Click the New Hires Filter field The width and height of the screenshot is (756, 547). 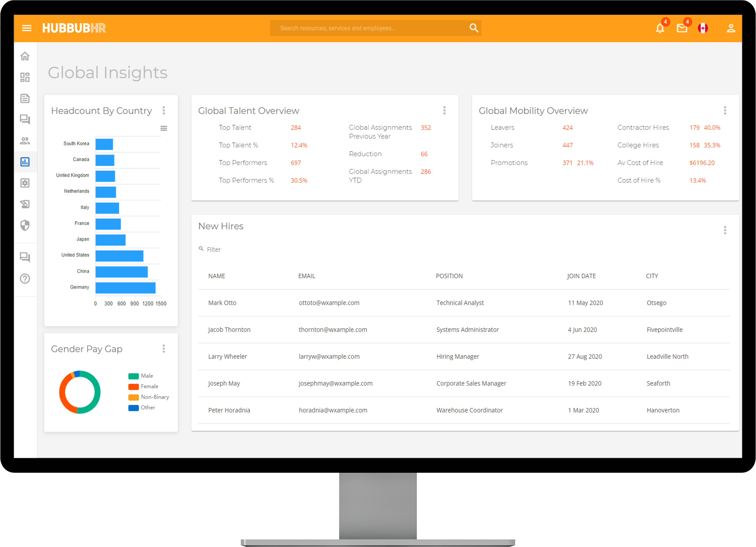pos(214,249)
